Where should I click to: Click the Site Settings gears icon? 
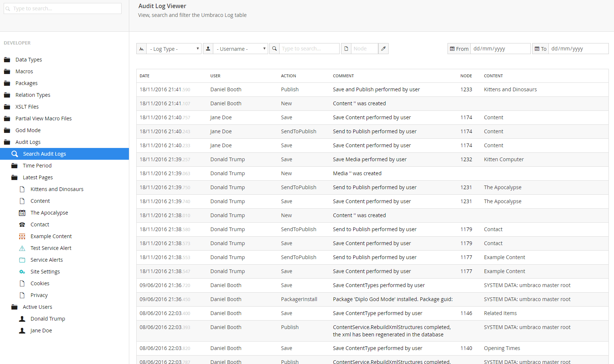22,272
